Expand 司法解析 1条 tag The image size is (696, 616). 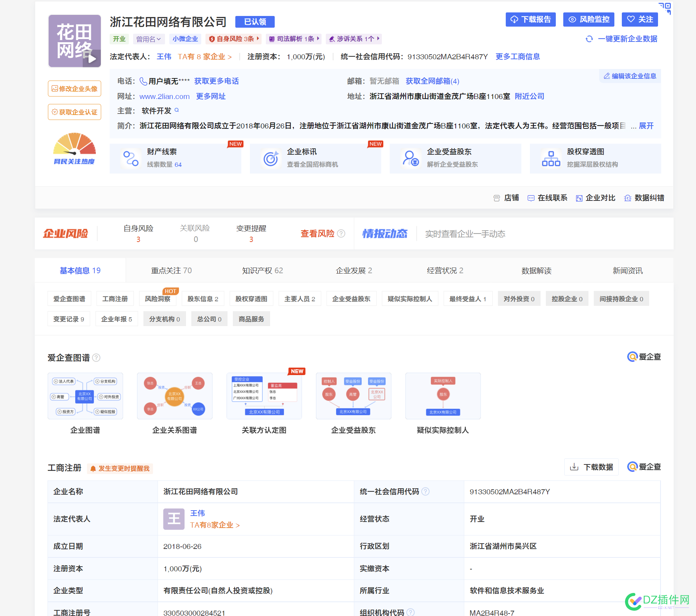click(294, 39)
